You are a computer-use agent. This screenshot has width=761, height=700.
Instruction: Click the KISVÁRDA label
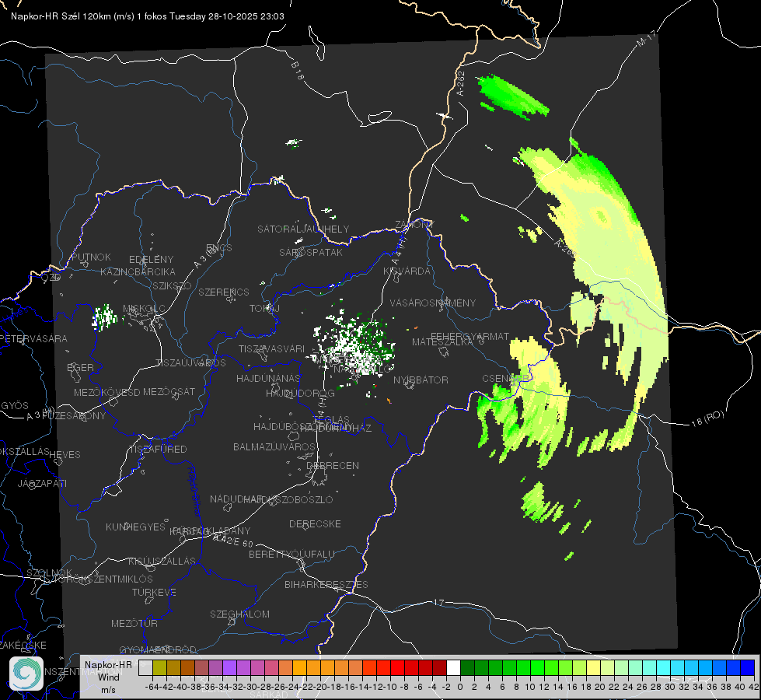407,271
